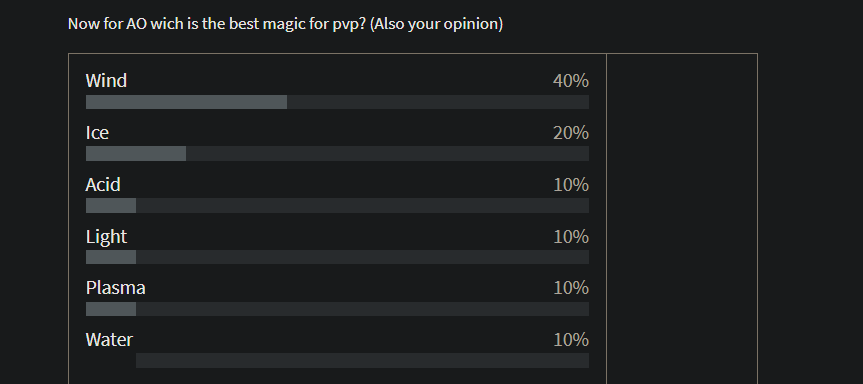Click the 20% value for Ice
The height and width of the screenshot is (384, 863).
coord(571,133)
